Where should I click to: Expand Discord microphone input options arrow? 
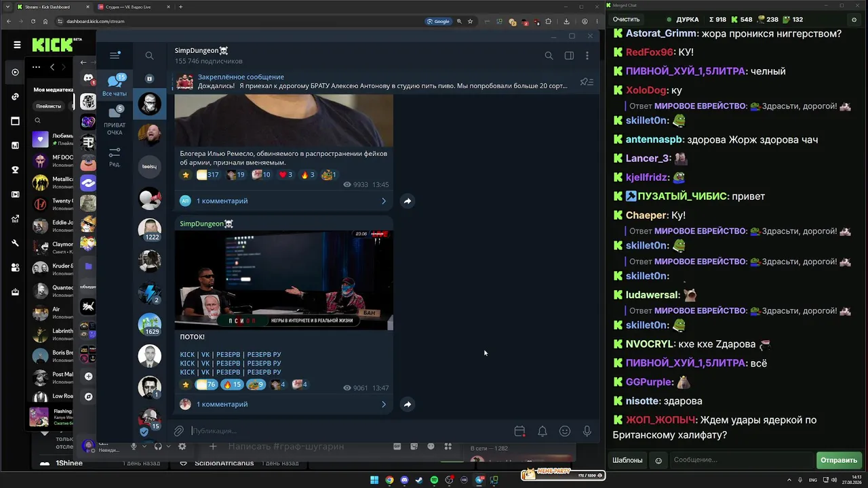coord(144,447)
